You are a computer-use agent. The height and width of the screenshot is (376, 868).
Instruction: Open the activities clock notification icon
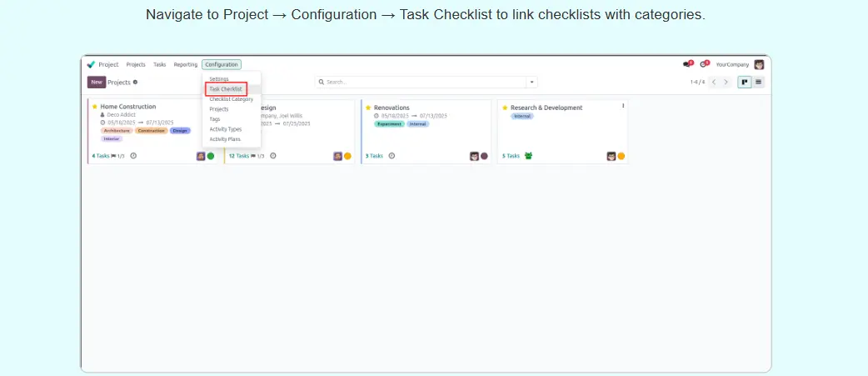[704, 64]
